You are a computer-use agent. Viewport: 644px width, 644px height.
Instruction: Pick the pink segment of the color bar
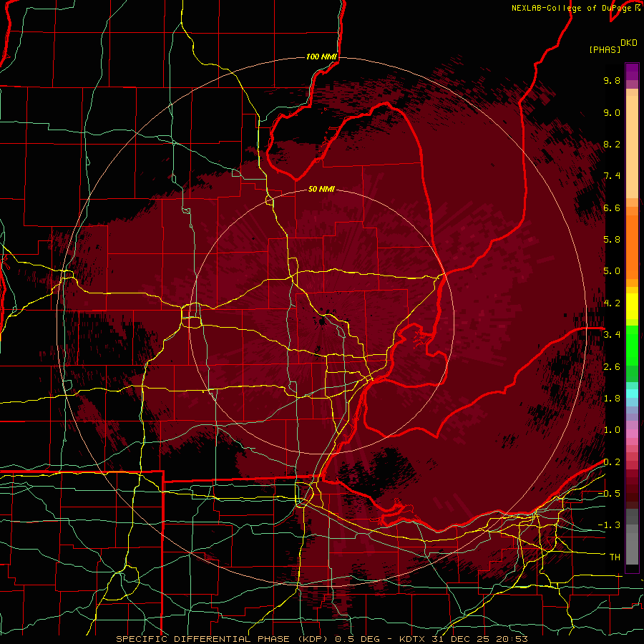click(x=632, y=434)
